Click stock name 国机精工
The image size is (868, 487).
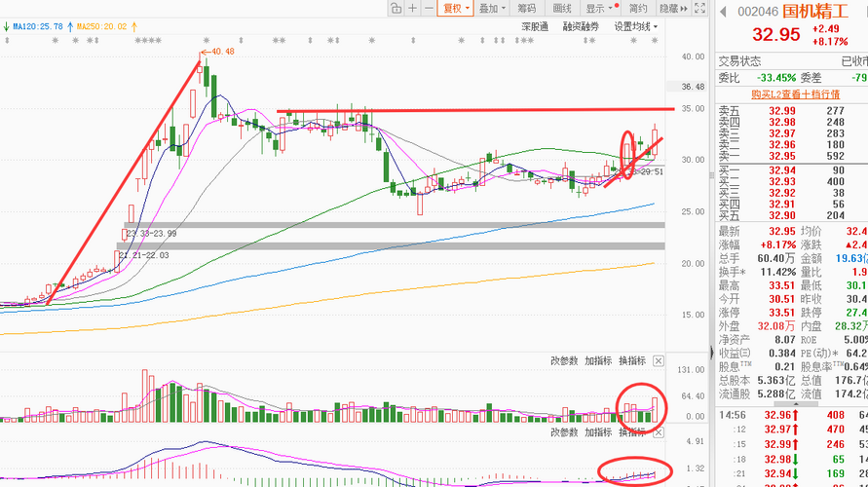[813, 11]
